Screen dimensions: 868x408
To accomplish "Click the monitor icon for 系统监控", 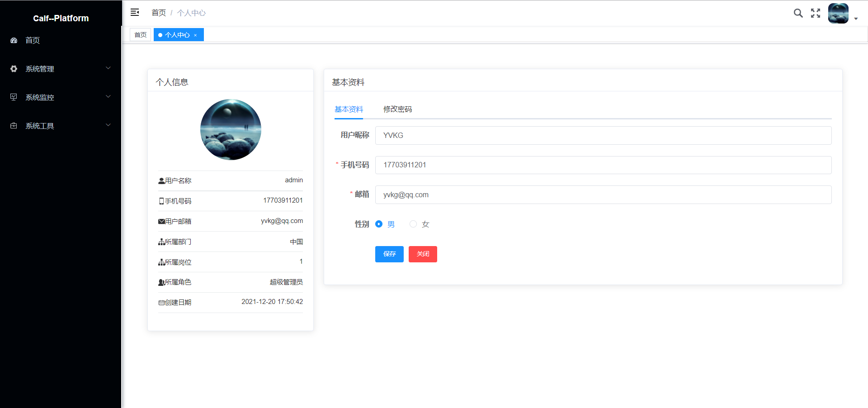I will coord(14,97).
